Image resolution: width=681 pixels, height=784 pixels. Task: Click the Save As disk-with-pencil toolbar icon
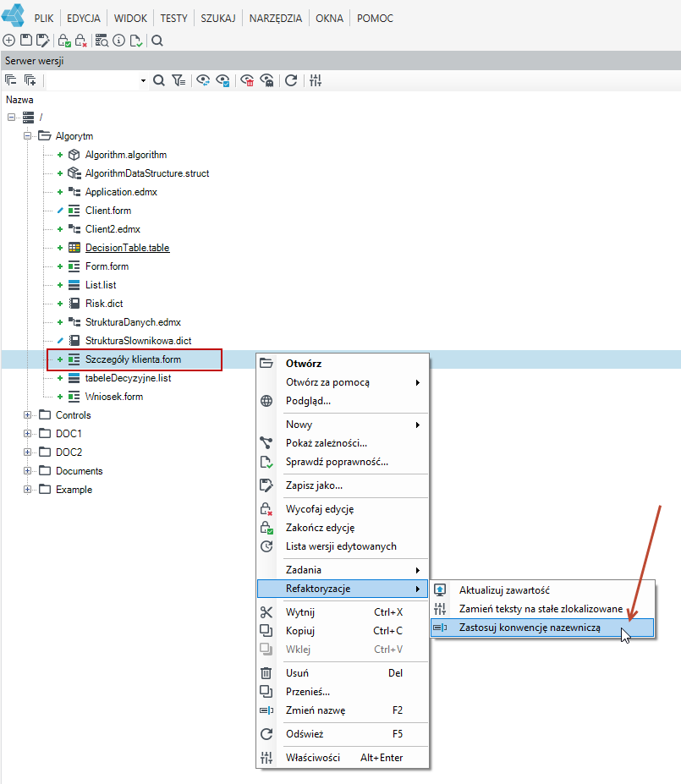point(43,41)
